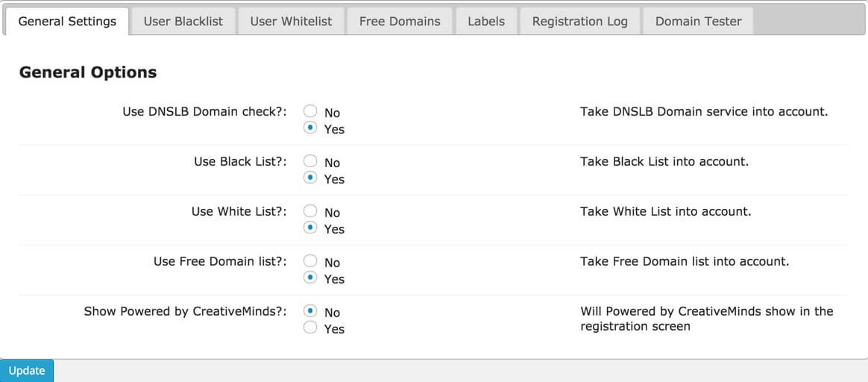Click the General Options heading
The width and height of the screenshot is (868, 382).
click(88, 72)
